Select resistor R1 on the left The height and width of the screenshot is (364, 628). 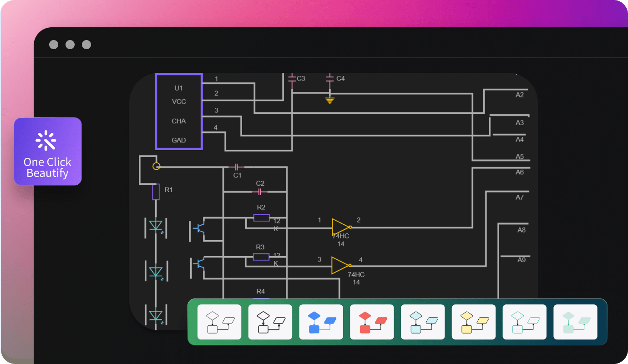click(156, 192)
